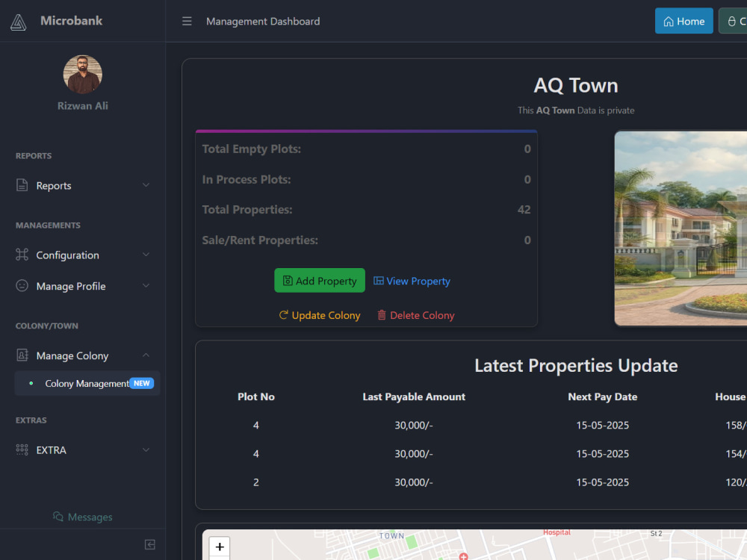This screenshot has height=560, width=747.
Task: Click the house icon in the Home button
Action: [669, 22]
